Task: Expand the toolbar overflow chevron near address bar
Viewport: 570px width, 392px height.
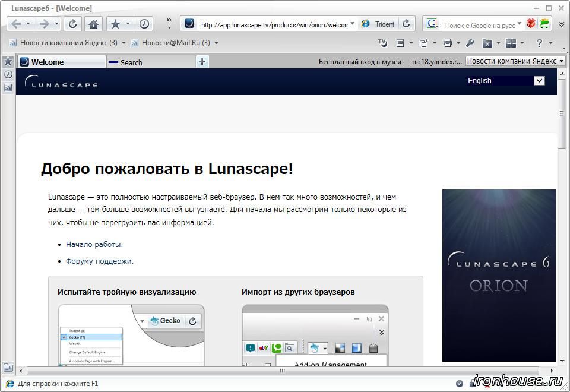Action: 169,23
